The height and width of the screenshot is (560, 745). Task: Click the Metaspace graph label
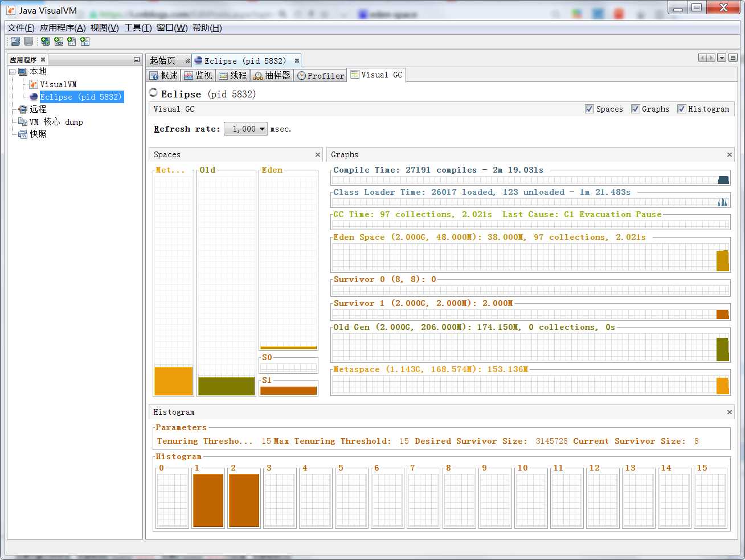point(431,369)
